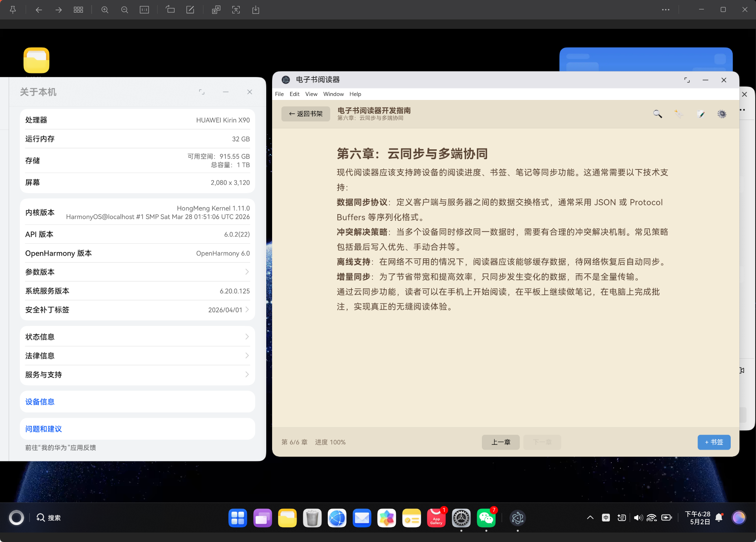756x542 pixels.
Task: Edit the image with pencil tool
Action: 190,9
